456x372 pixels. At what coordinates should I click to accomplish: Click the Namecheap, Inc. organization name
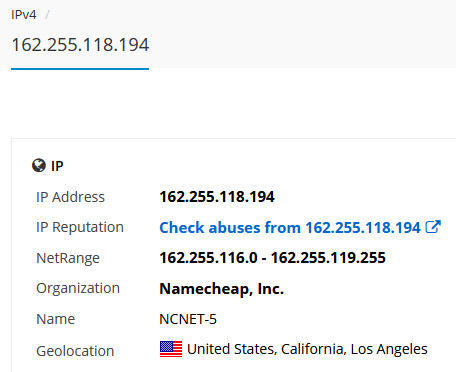[222, 289]
